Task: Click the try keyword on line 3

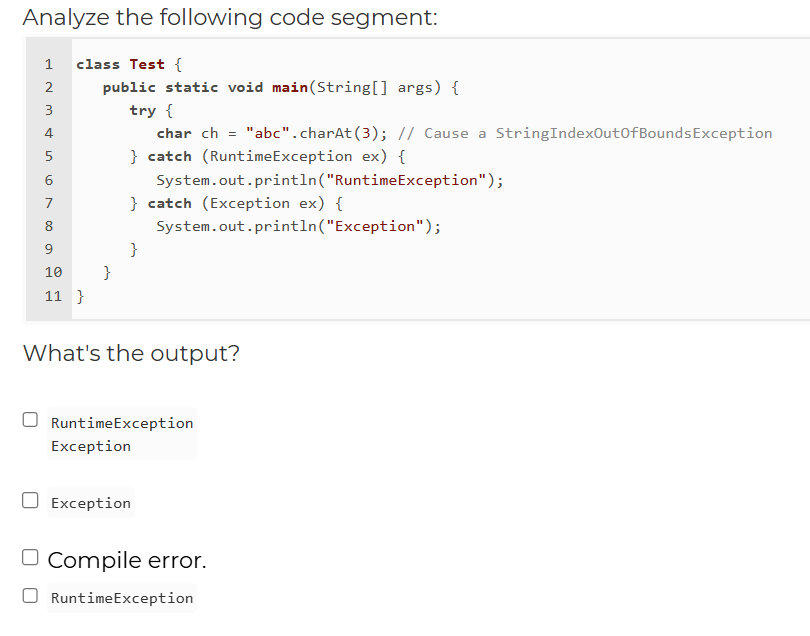Action: [x=142, y=110]
